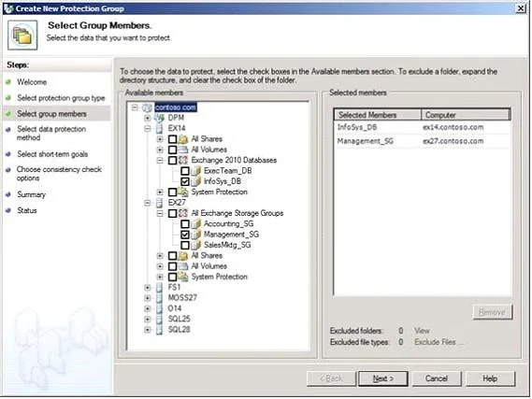Click the ExecTeam_DB database icon
The height and width of the screenshot is (399, 532).
point(196,171)
